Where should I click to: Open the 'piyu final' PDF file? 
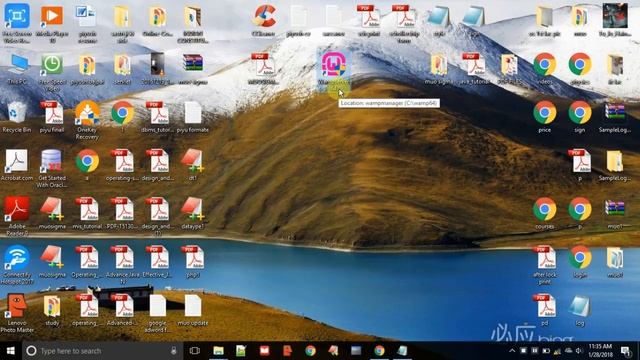52,113
